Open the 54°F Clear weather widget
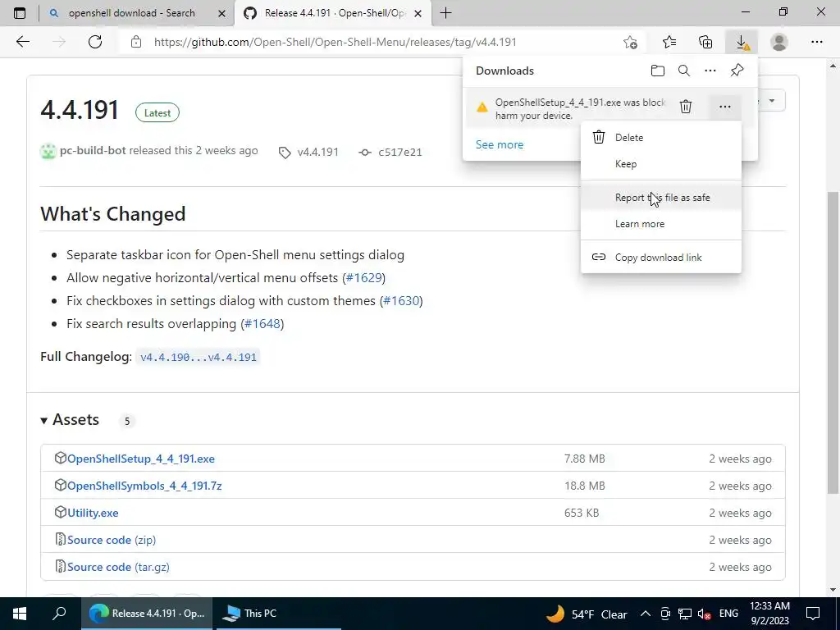The width and height of the screenshot is (840, 630). 586,614
